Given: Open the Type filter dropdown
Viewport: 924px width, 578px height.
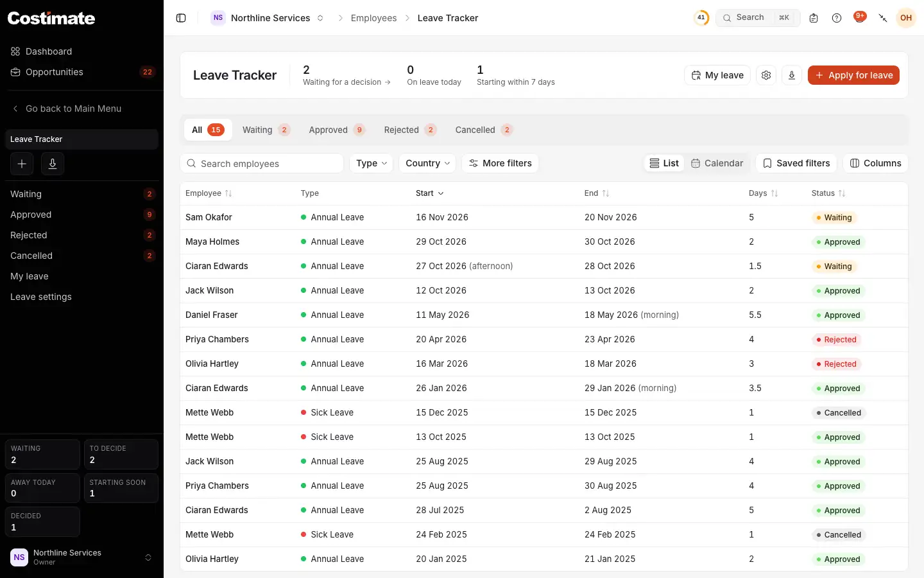Looking at the screenshot, I should tap(372, 163).
